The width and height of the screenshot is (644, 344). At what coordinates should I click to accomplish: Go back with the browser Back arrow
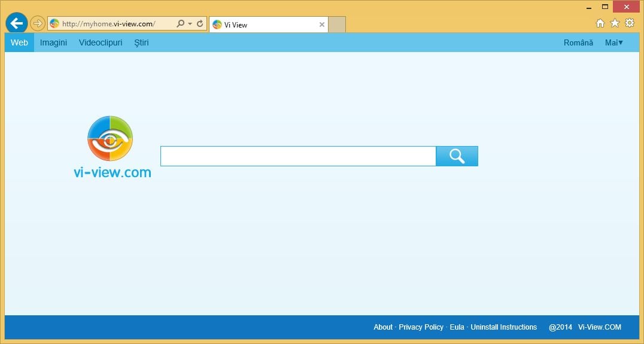[16, 23]
